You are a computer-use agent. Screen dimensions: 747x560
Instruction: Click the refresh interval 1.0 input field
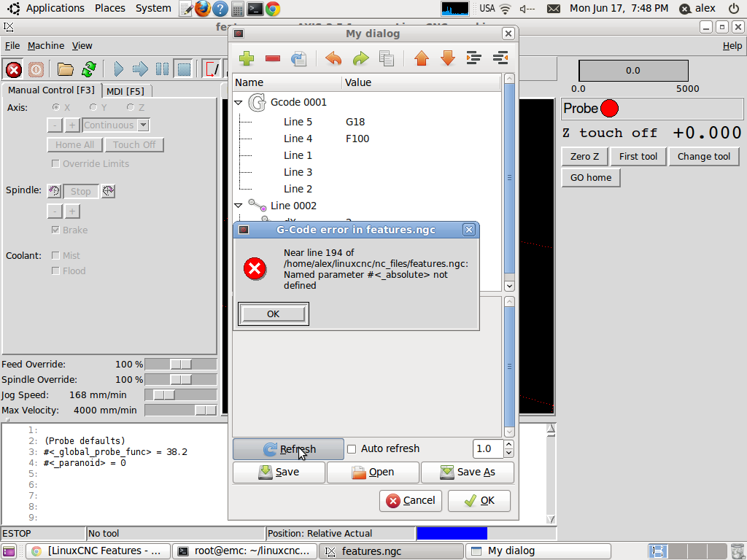(x=488, y=448)
